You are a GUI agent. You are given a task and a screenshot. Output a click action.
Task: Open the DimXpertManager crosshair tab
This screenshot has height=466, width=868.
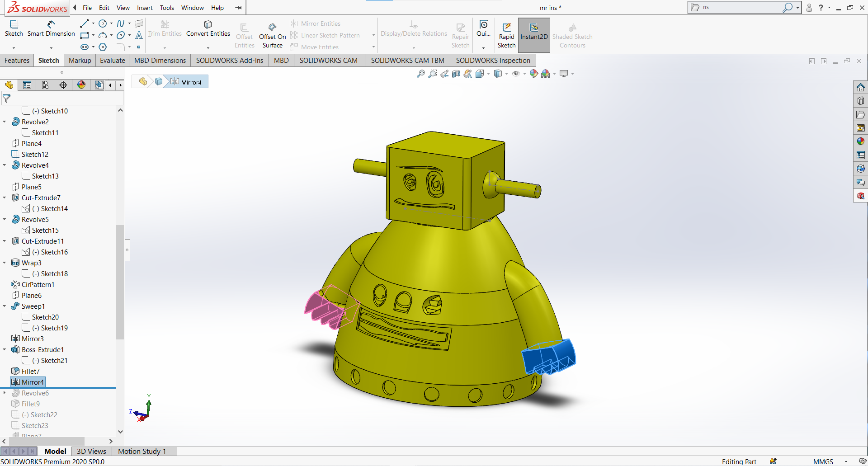point(63,85)
